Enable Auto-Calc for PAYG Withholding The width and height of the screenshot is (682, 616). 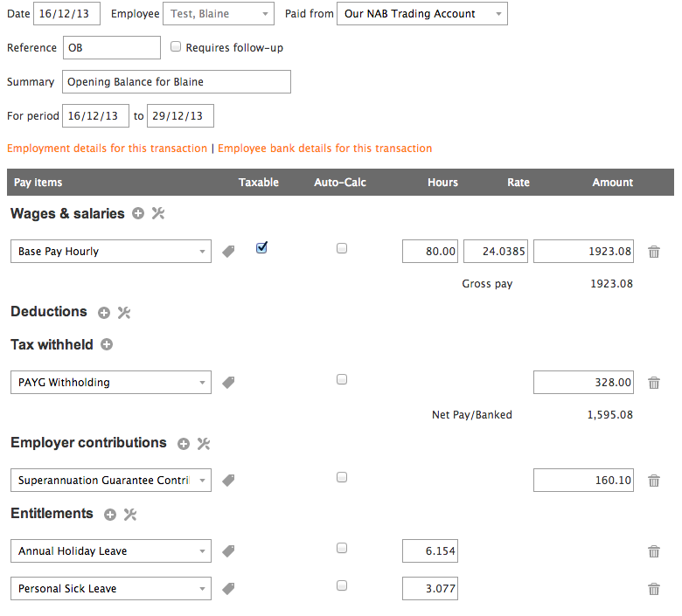tap(342, 379)
